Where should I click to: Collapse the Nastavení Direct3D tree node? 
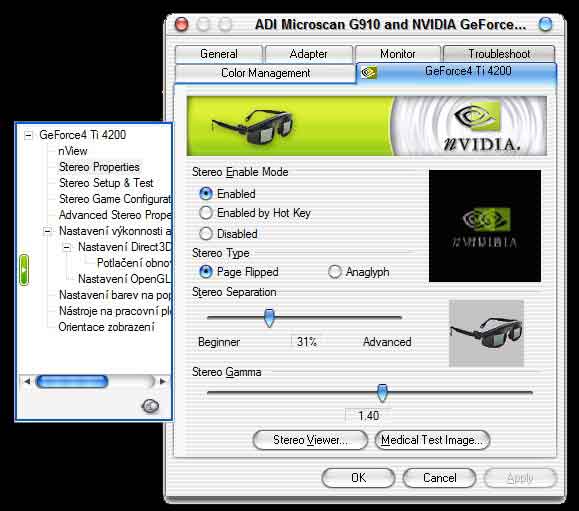(x=66, y=247)
